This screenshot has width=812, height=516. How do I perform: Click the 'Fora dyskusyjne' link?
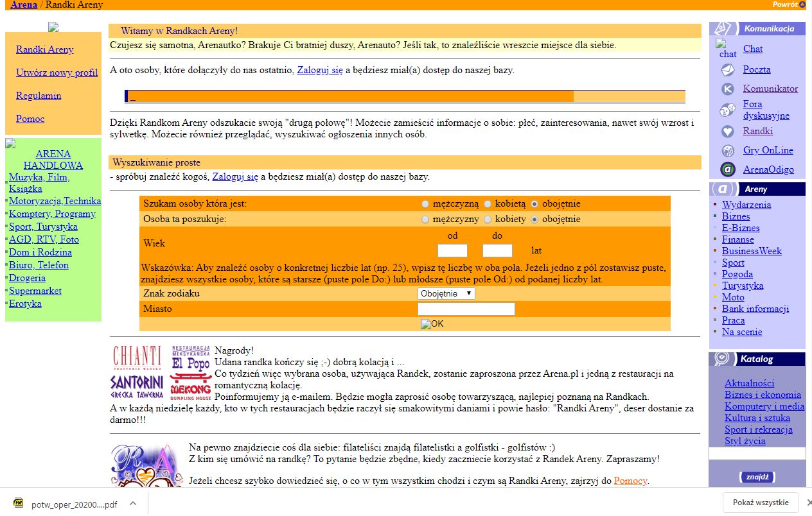pyautogui.click(x=766, y=110)
